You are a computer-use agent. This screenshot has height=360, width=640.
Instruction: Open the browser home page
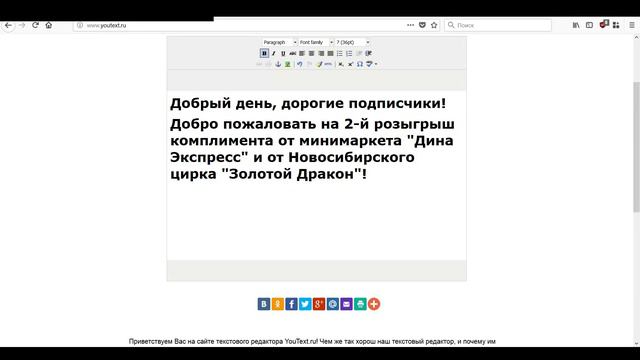(x=49, y=25)
